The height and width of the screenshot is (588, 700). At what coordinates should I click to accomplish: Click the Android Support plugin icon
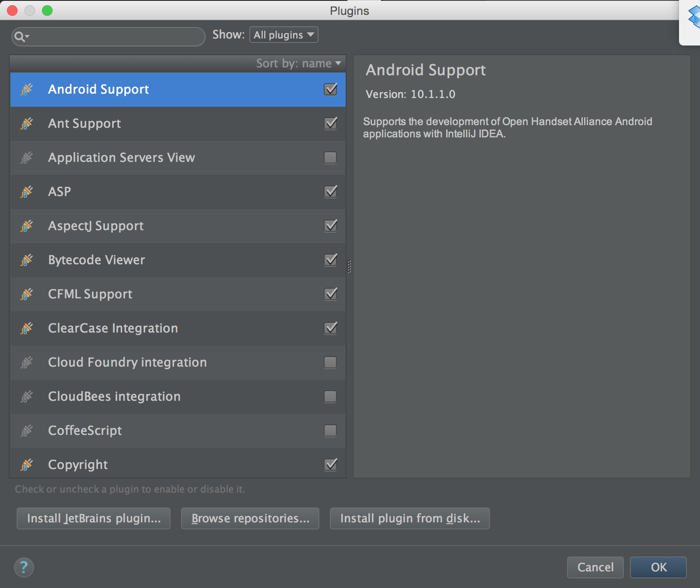tap(27, 89)
